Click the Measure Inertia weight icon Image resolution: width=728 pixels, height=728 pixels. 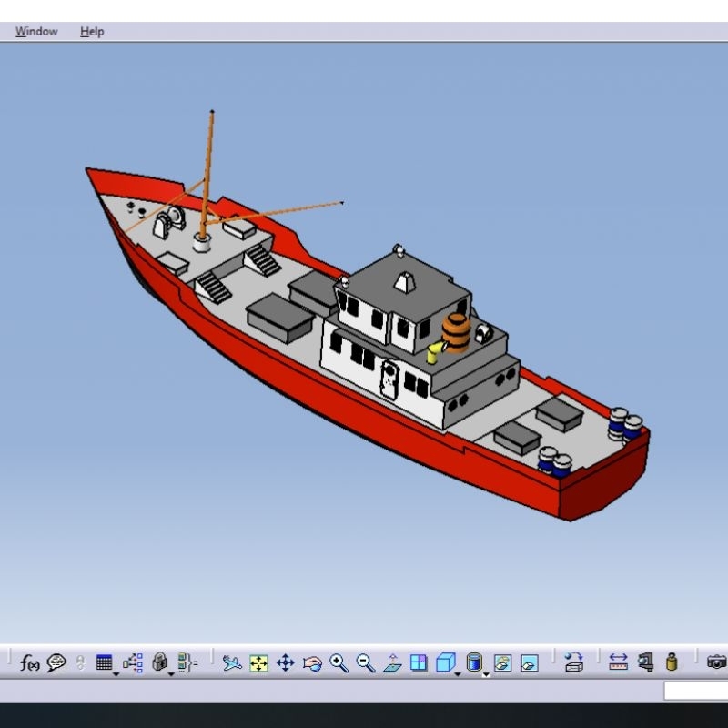coord(672,663)
